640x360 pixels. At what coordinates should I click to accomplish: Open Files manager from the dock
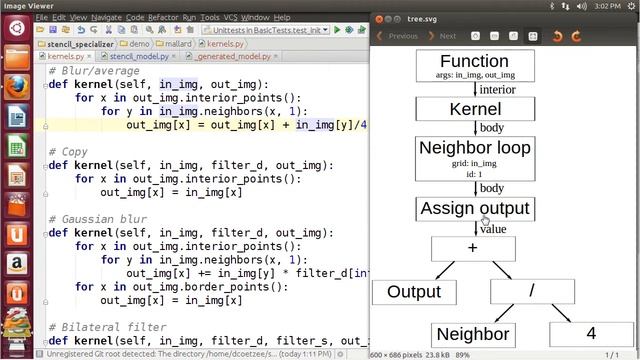click(17, 58)
